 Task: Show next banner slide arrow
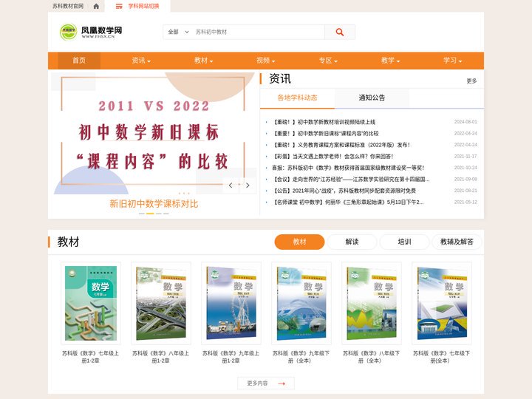(248, 185)
